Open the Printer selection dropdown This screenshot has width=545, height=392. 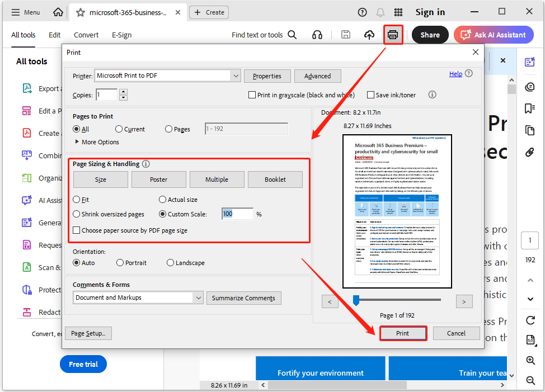pos(236,75)
